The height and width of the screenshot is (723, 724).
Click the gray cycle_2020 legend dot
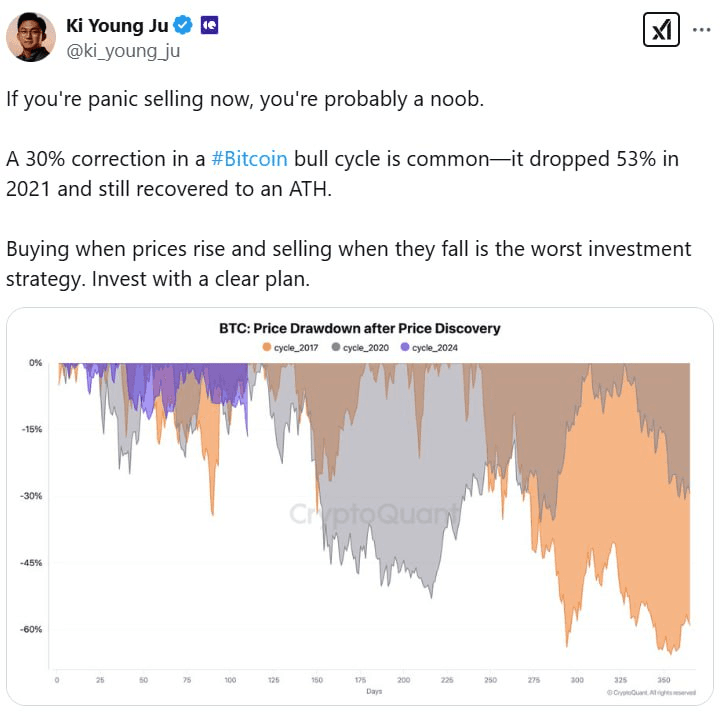[335, 347]
